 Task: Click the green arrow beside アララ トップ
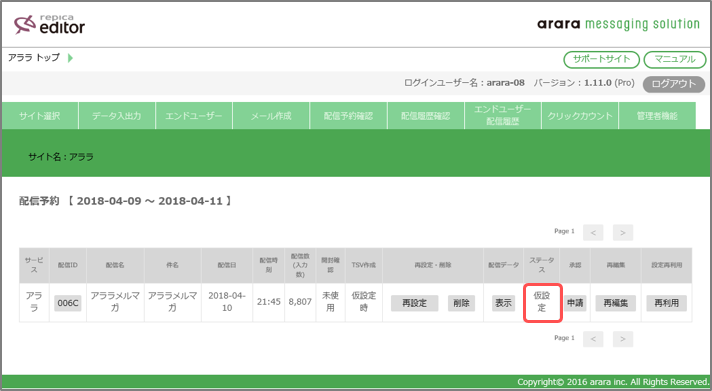click(70, 58)
